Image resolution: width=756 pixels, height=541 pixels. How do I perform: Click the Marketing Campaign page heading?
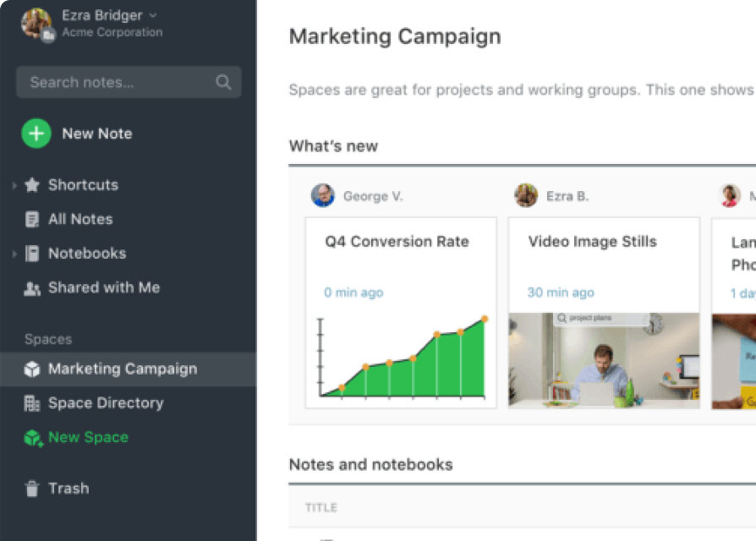coord(395,36)
